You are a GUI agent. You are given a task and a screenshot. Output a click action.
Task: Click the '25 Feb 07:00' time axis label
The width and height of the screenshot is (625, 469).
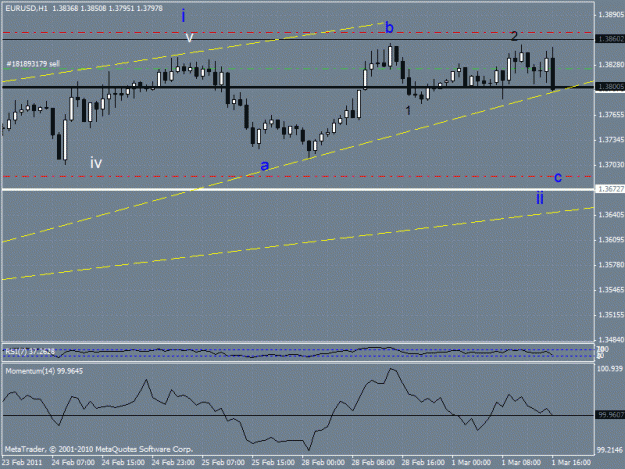pos(223,462)
